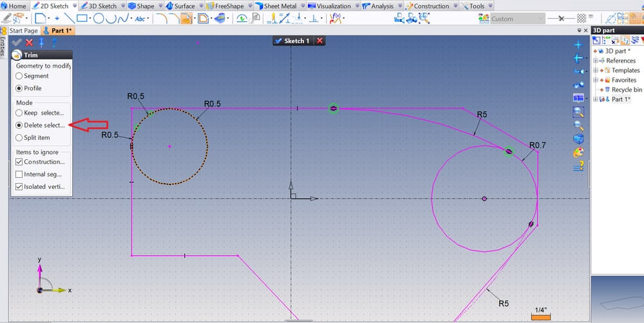This screenshot has width=644, height=323.
Task: Open the Custom dropdown in toolbar
Action: click(517, 19)
